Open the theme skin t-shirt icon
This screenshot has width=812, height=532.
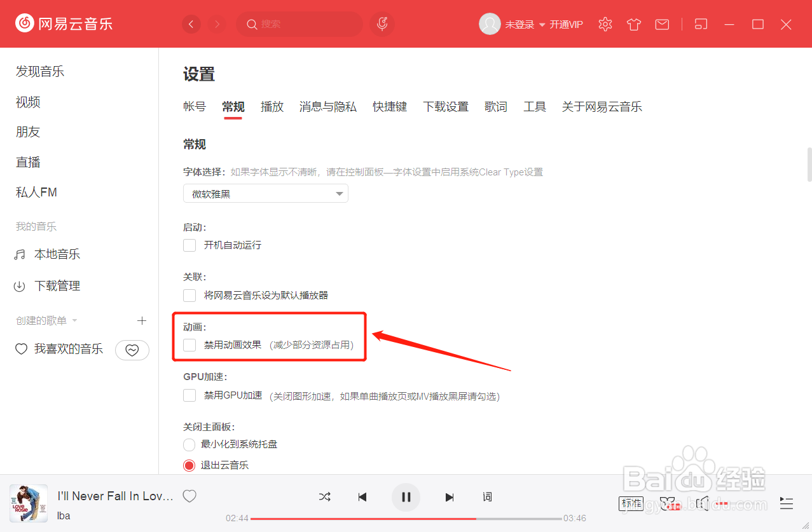pyautogui.click(x=633, y=24)
